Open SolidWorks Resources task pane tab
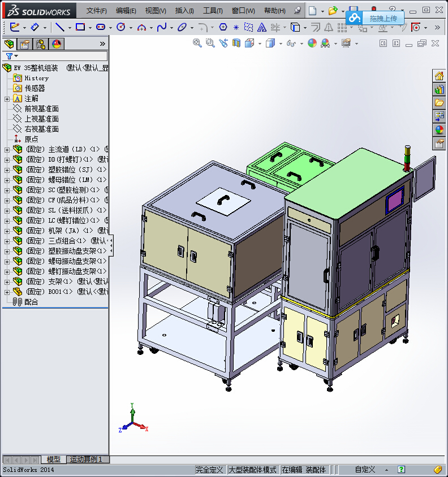 pyautogui.click(x=439, y=76)
